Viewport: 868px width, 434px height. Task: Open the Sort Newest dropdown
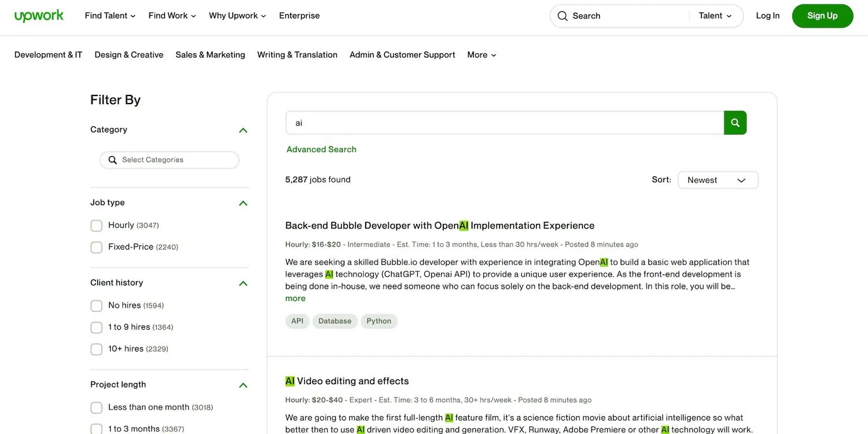(x=718, y=180)
